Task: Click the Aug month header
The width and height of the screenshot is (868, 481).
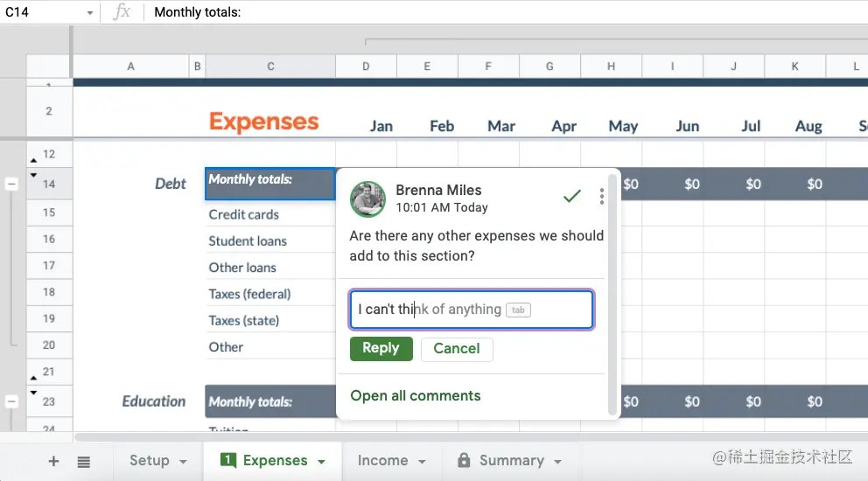Action: pos(808,126)
